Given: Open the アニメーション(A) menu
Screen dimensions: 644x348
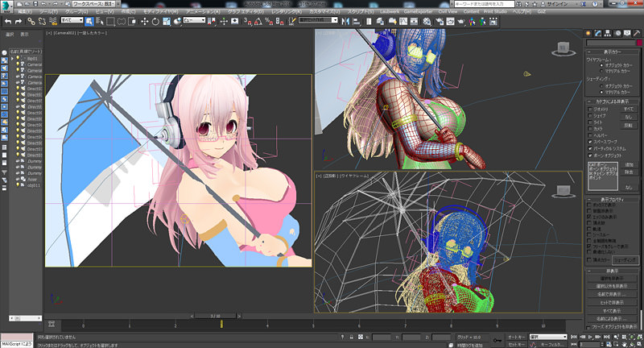Looking at the screenshot, I should [203, 12].
